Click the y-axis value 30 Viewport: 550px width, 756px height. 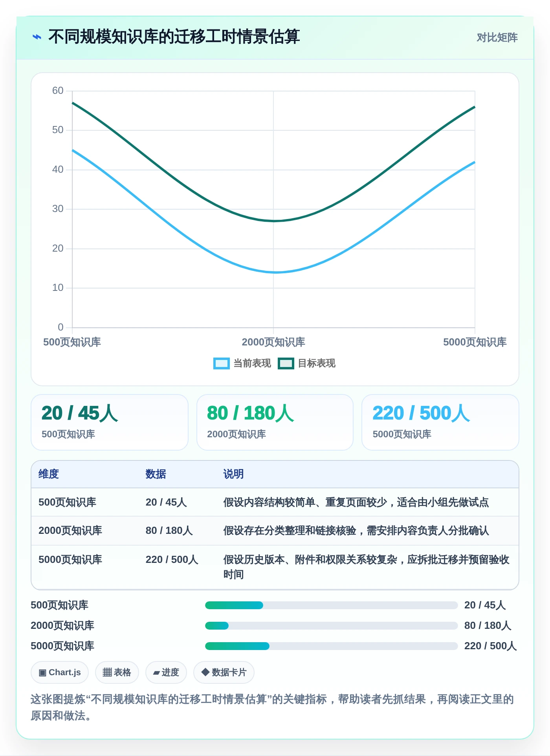click(x=58, y=209)
